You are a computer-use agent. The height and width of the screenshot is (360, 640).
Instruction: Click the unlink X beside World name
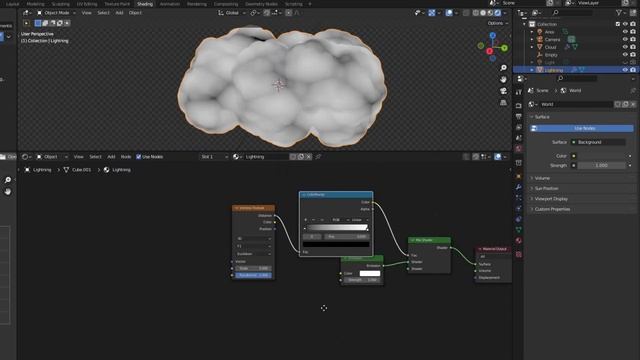633,104
